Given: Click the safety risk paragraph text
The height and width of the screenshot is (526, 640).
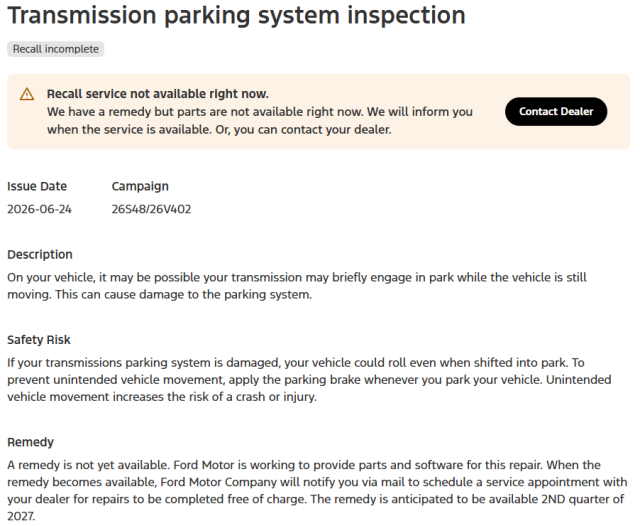Looking at the screenshot, I should coord(309,380).
